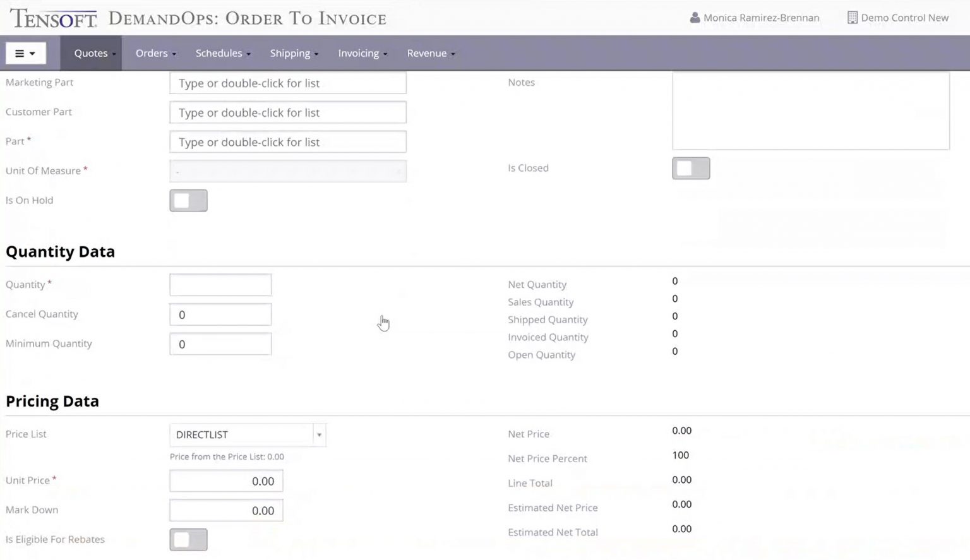Open the Invoicing menu

(x=360, y=53)
